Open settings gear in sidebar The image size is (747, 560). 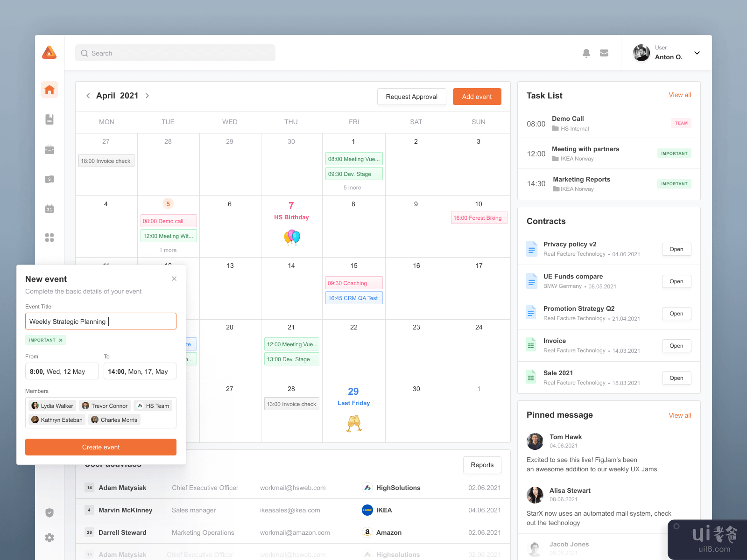[49, 538]
